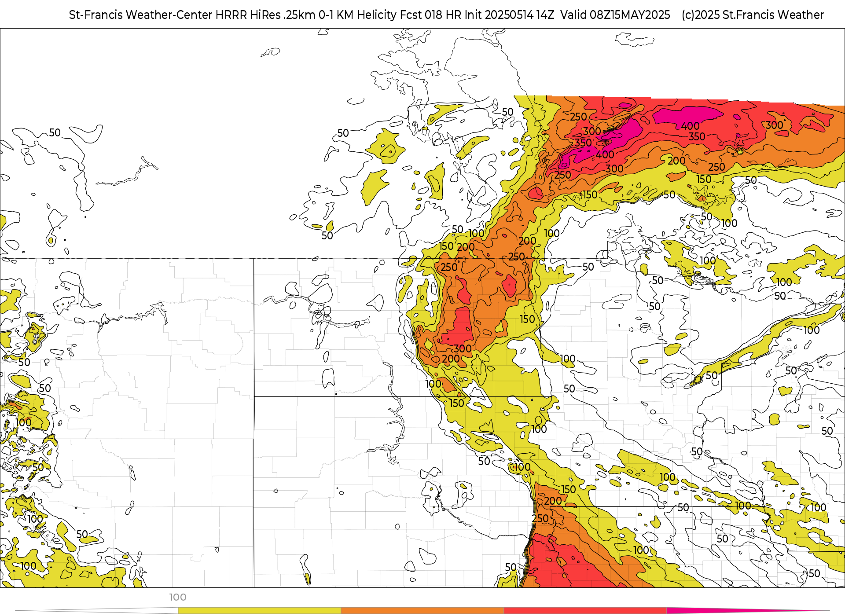The height and width of the screenshot is (616, 845).
Task: Click '(c)2025 St.Francis Weather' copyright text
Action: coord(753,15)
